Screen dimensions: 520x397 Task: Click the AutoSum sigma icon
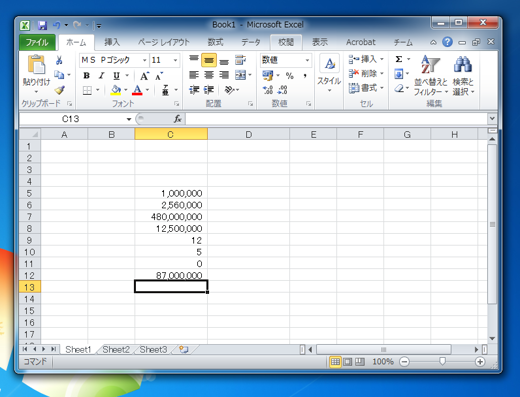pos(399,59)
